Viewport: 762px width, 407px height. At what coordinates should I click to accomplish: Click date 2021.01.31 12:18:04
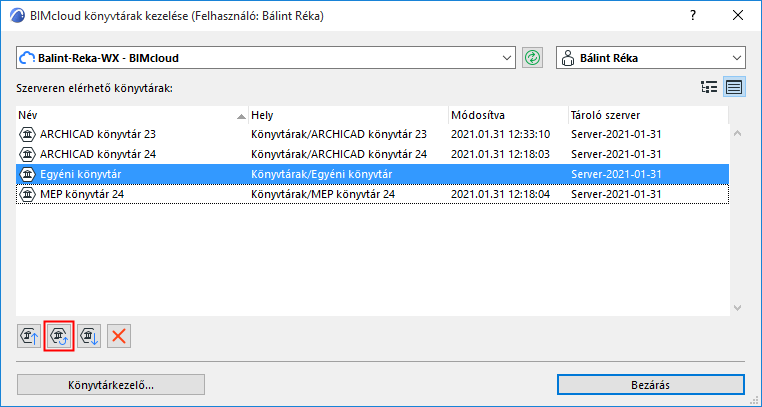point(500,194)
